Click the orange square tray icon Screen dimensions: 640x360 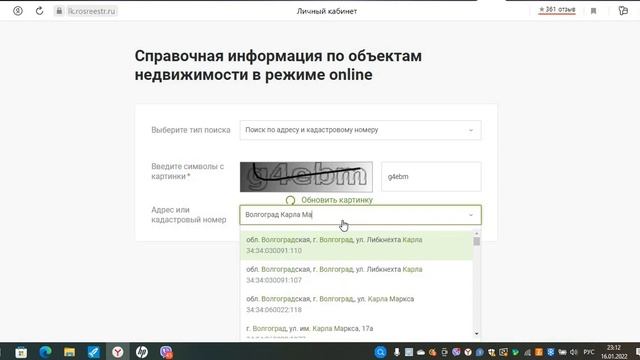[x=539, y=352]
